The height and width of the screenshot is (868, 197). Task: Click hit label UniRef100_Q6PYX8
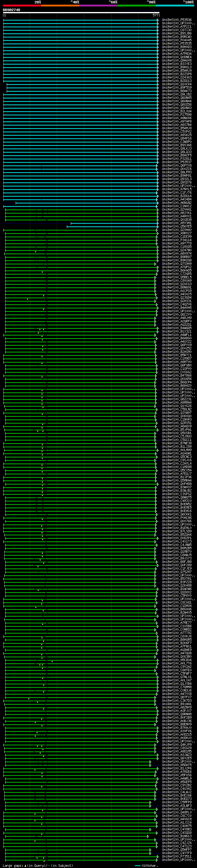pos(177,166)
